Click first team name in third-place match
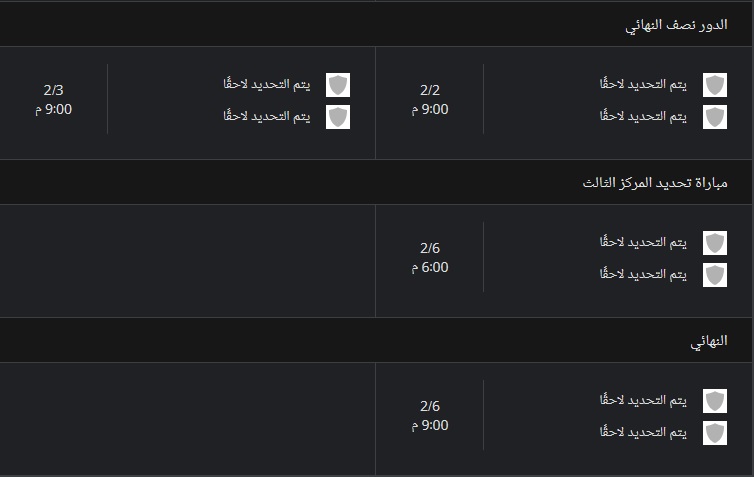Screen dimensions: 754x477 [643, 242]
